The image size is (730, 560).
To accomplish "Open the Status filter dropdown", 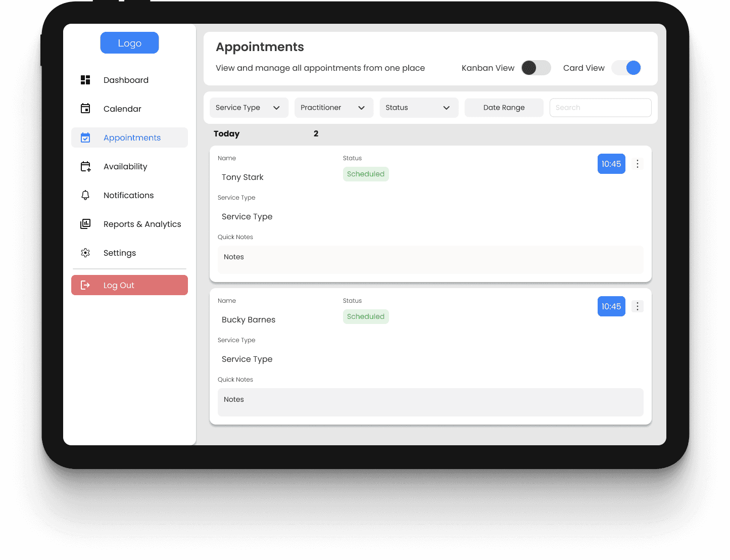I will (419, 107).
